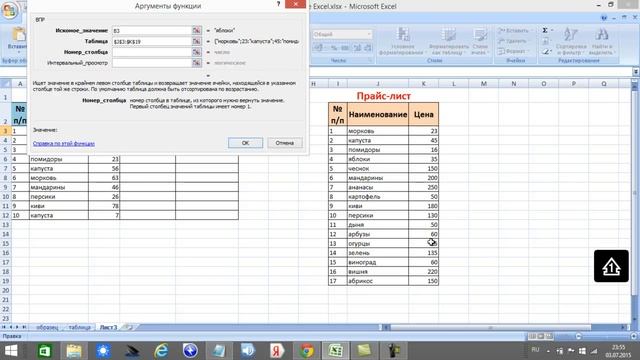Open Windows Start button

coord(11,351)
